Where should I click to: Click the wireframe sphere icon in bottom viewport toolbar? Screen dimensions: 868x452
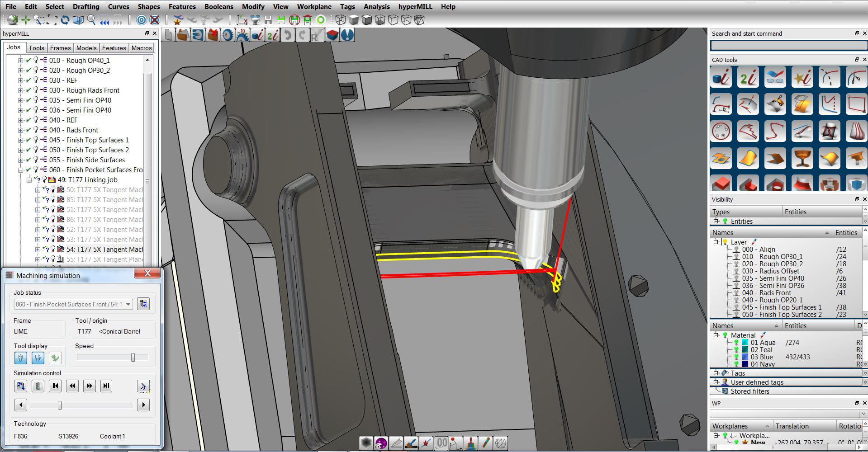tap(501, 443)
